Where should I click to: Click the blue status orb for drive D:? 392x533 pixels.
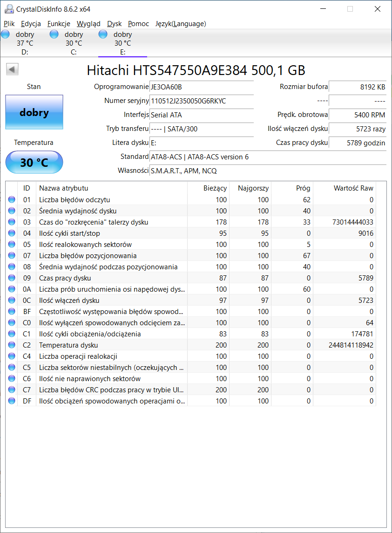click(x=6, y=34)
